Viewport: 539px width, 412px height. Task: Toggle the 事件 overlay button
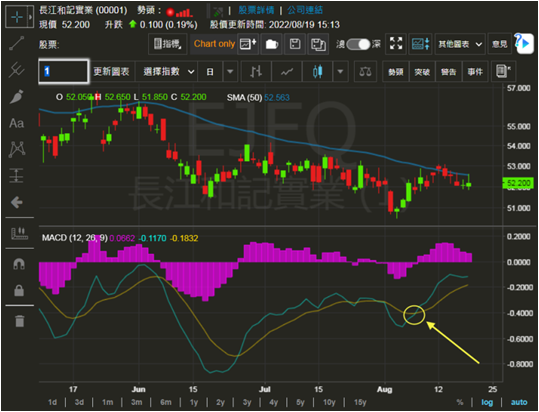pyautogui.click(x=475, y=71)
